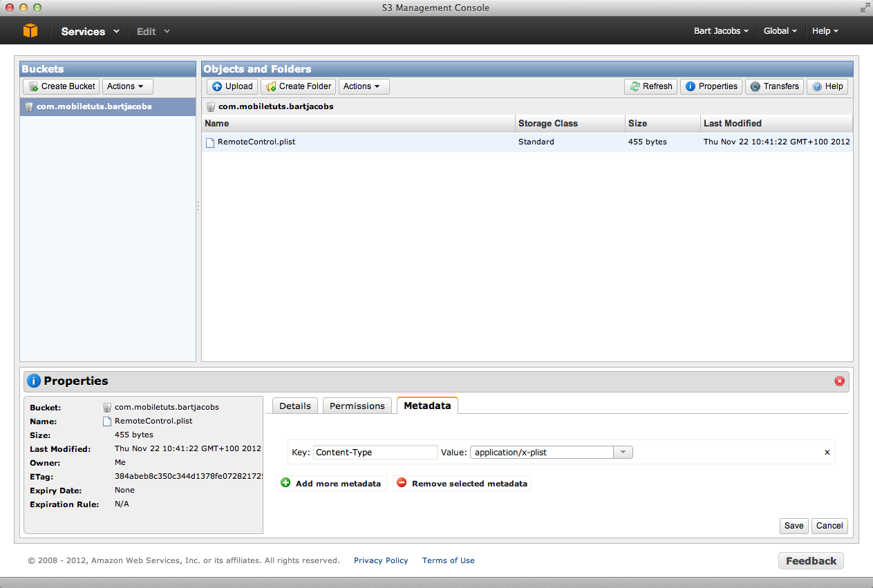Click the ETag value in Properties

[x=189, y=477]
